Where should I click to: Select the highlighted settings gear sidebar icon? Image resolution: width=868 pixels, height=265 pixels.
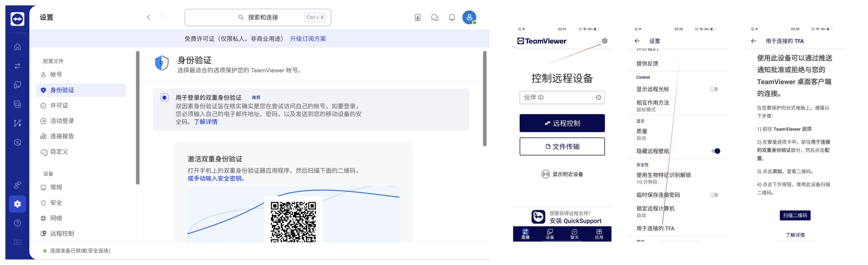18,204
